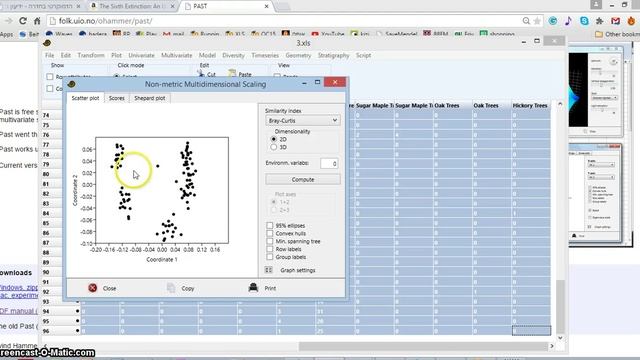Open the Univariate menu
640x360 pixels.
coord(142,55)
